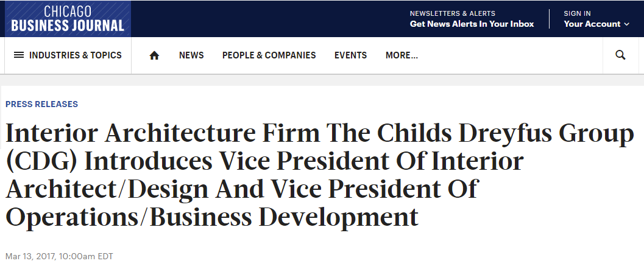
Task: Expand the More... navigation menu
Action: [402, 55]
